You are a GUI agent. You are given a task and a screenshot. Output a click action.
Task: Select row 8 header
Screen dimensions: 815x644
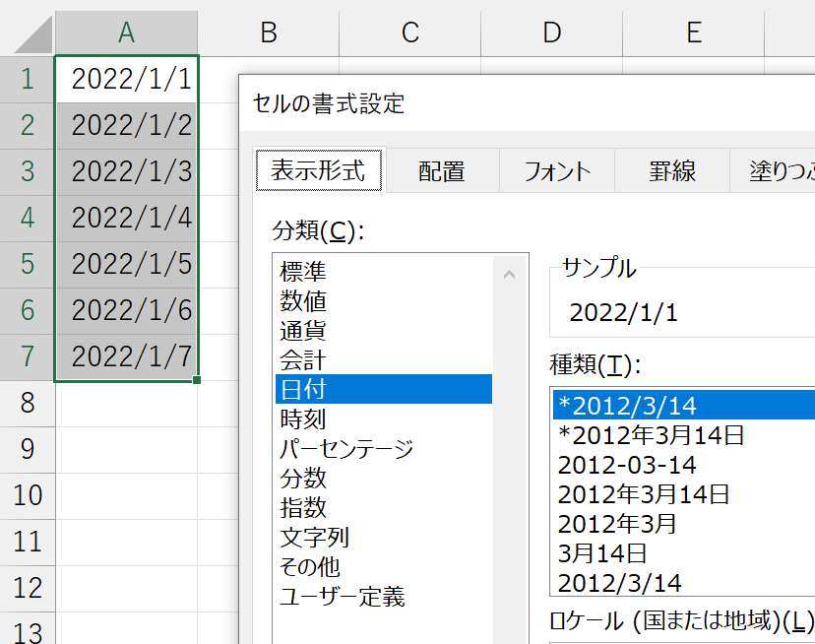[27, 403]
